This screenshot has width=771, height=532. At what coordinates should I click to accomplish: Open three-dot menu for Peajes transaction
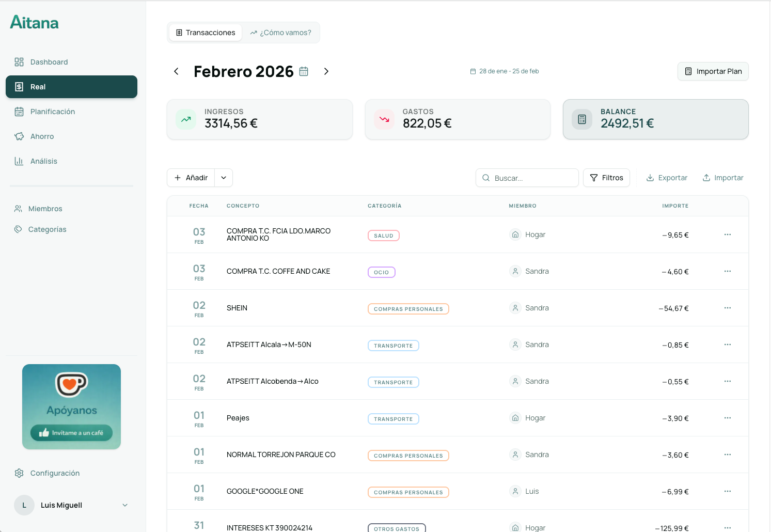coord(727,418)
